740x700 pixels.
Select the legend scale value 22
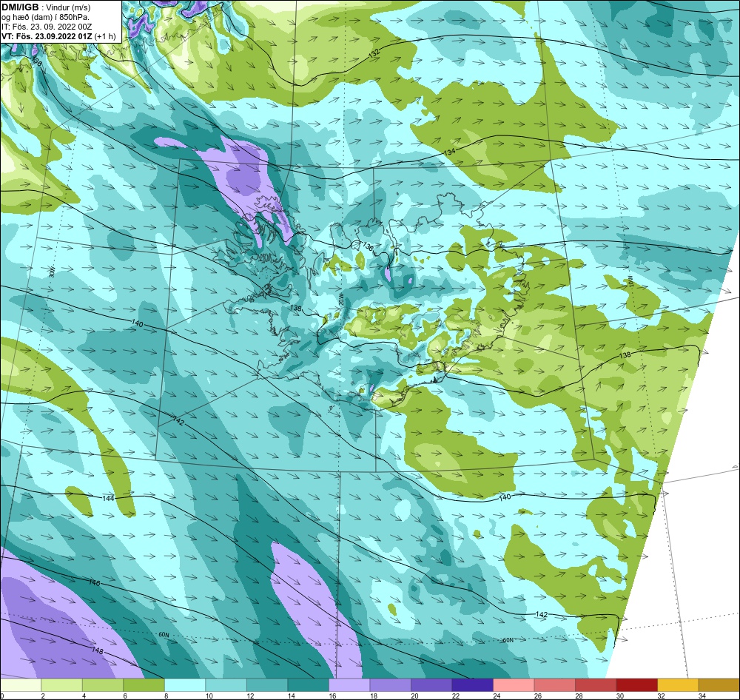[x=455, y=696]
